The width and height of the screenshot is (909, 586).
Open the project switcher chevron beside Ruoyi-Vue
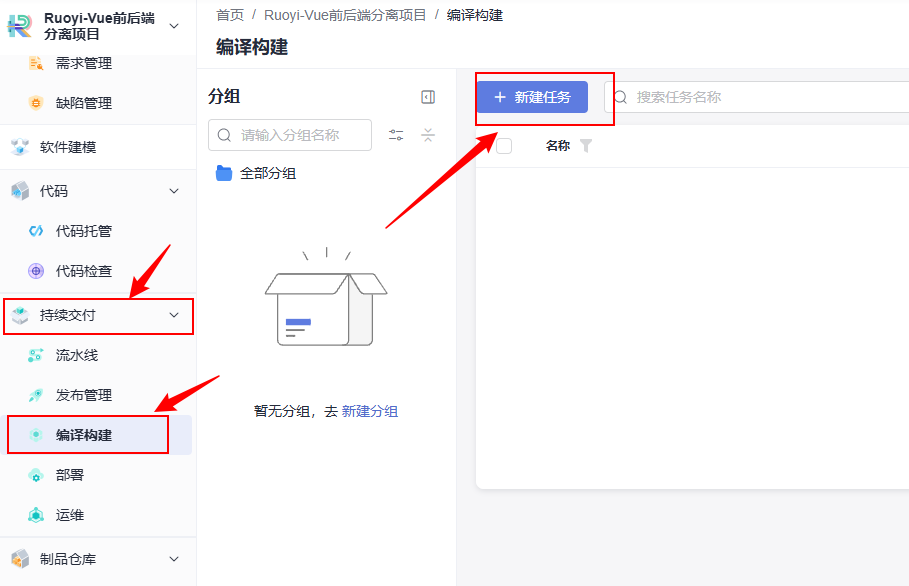point(173,26)
